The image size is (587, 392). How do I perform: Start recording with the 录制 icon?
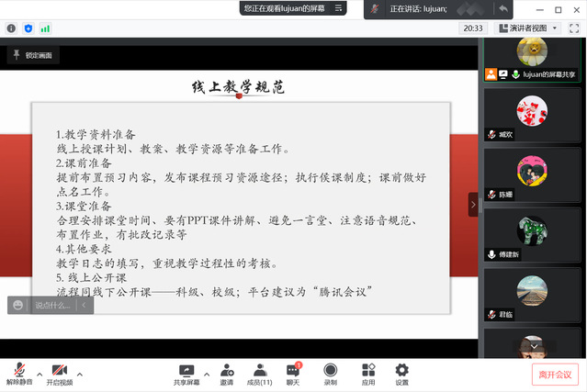(330, 369)
